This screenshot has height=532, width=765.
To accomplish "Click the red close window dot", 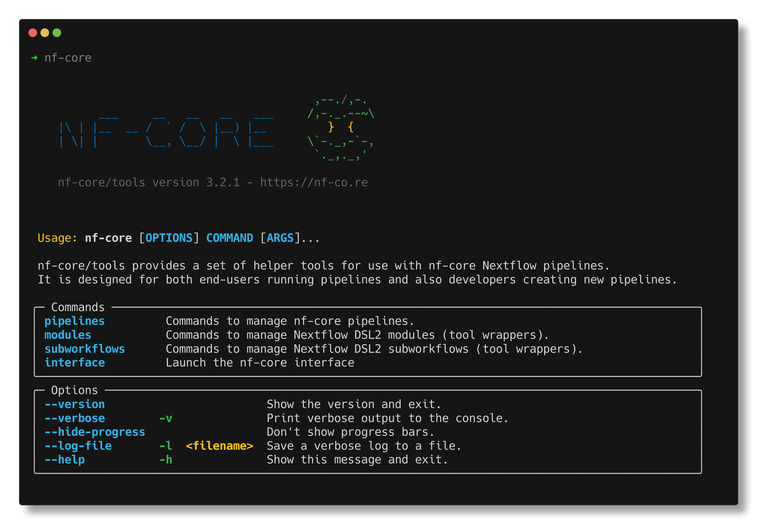I will pyautogui.click(x=33, y=33).
